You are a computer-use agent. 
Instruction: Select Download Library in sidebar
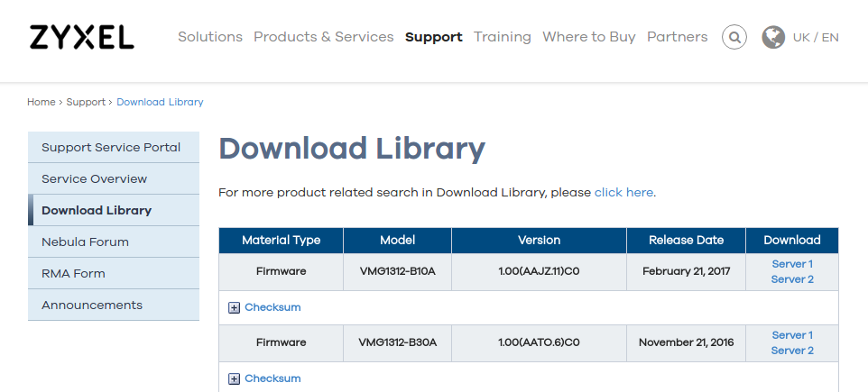(x=114, y=211)
